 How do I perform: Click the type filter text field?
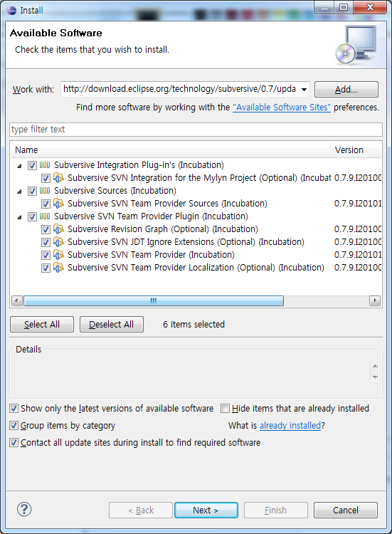[x=196, y=130]
